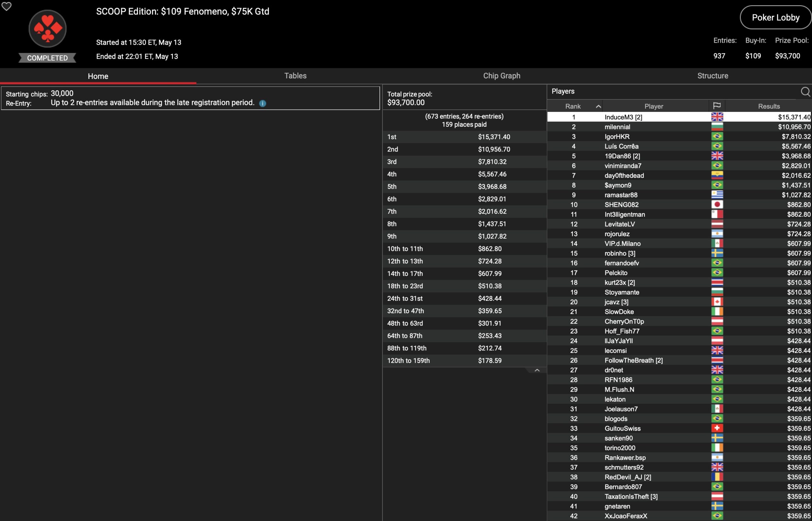Toggle Rank column sort arrow
The height and width of the screenshot is (521, 812).
click(598, 106)
